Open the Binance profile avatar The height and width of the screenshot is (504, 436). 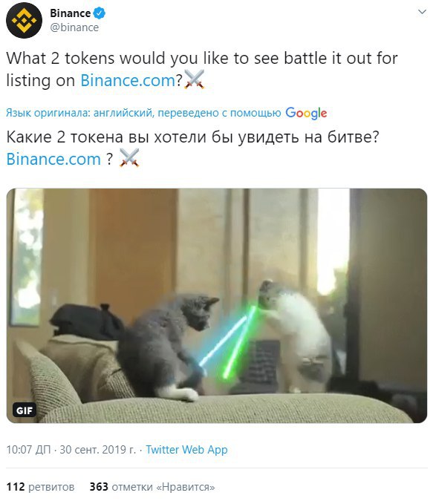[24, 20]
